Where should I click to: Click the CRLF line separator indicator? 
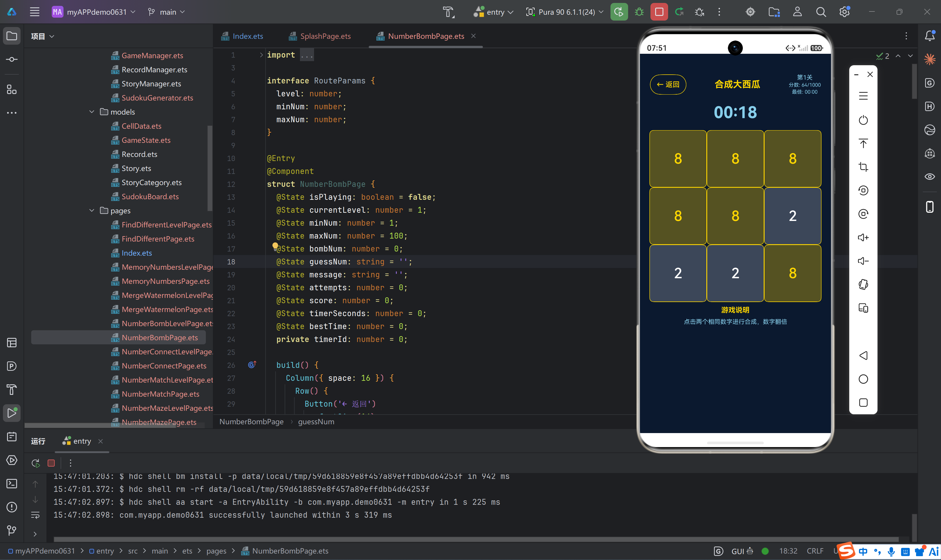pos(815,551)
